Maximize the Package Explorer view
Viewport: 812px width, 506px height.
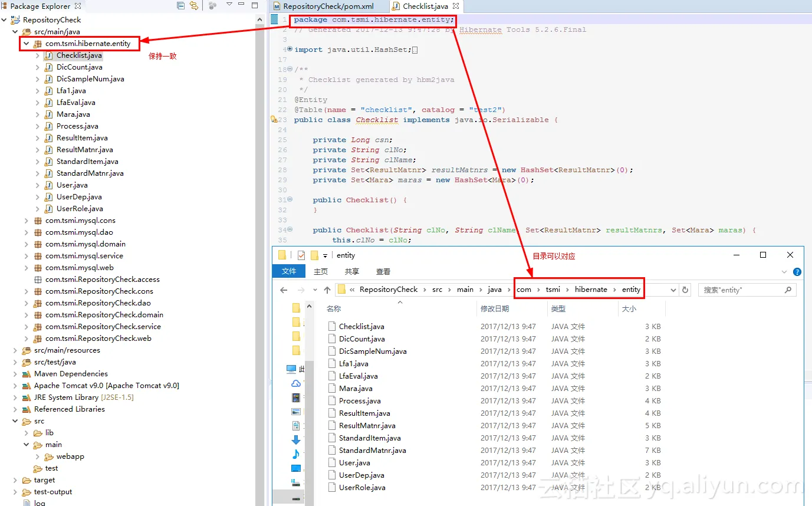[x=255, y=5]
